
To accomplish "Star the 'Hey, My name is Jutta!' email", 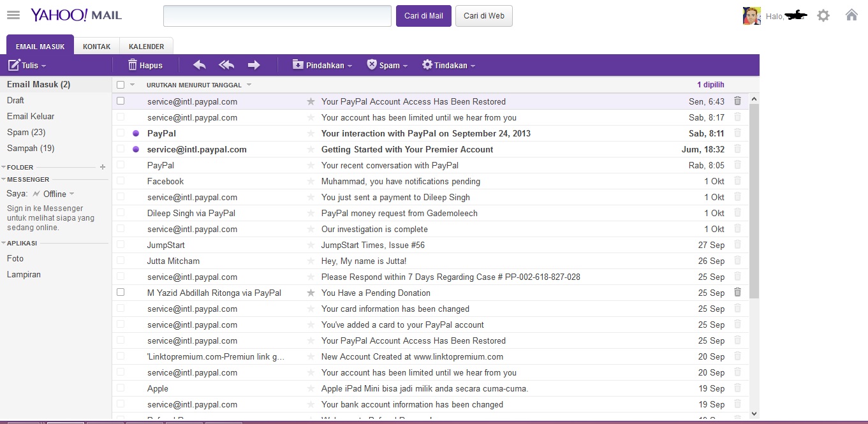I will click(x=311, y=261).
